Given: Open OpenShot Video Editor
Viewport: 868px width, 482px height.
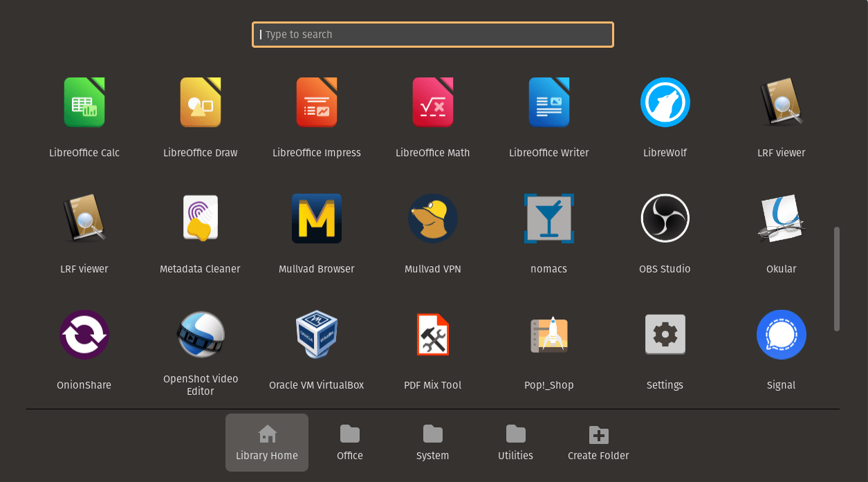Looking at the screenshot, I should (201, 335).
